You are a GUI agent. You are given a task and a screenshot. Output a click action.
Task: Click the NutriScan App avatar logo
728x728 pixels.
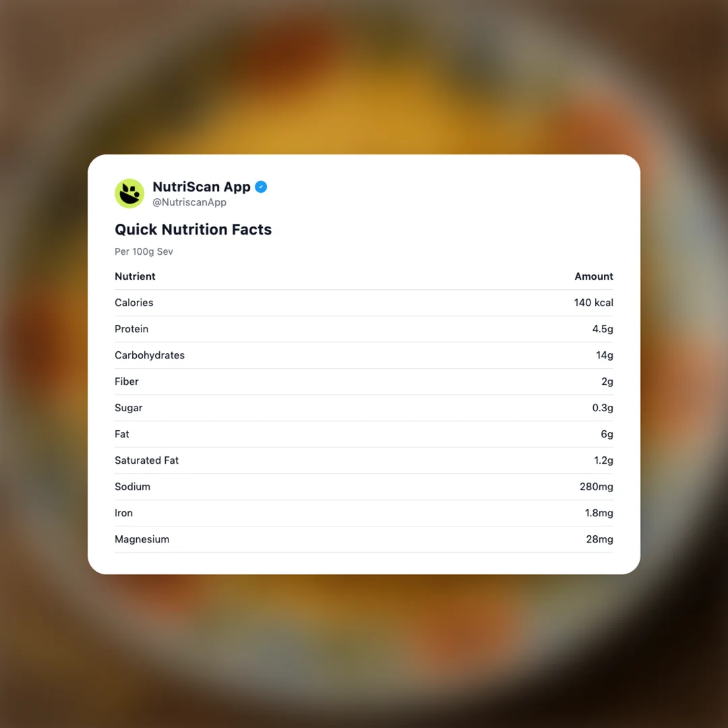(x=129, y=193)
